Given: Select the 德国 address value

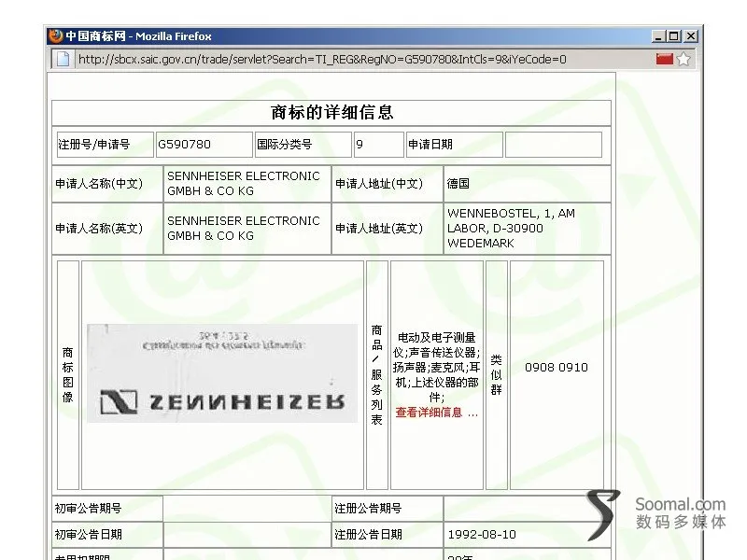Looking at the screenshot, I should tap(458, 184).
